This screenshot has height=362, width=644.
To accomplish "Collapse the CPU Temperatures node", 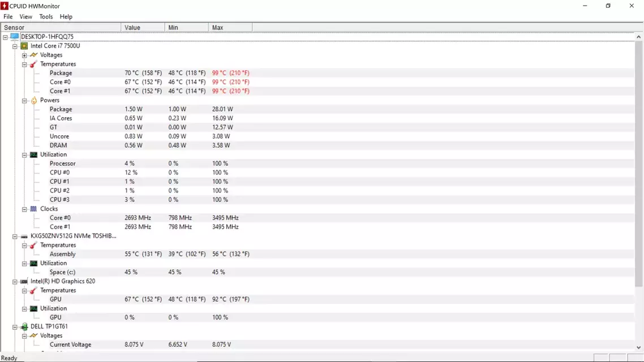I will pyautogui.click(x=24, y=64).
